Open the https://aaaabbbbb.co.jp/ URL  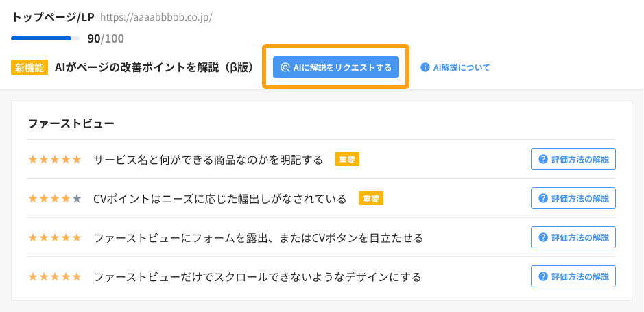point(156,18)
